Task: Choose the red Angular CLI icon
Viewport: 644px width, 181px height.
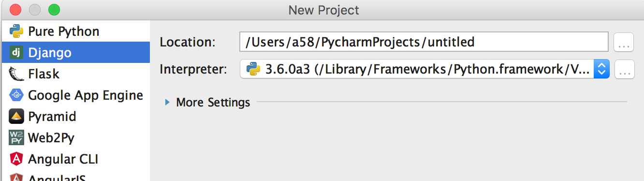Action: tap(16, 159)
